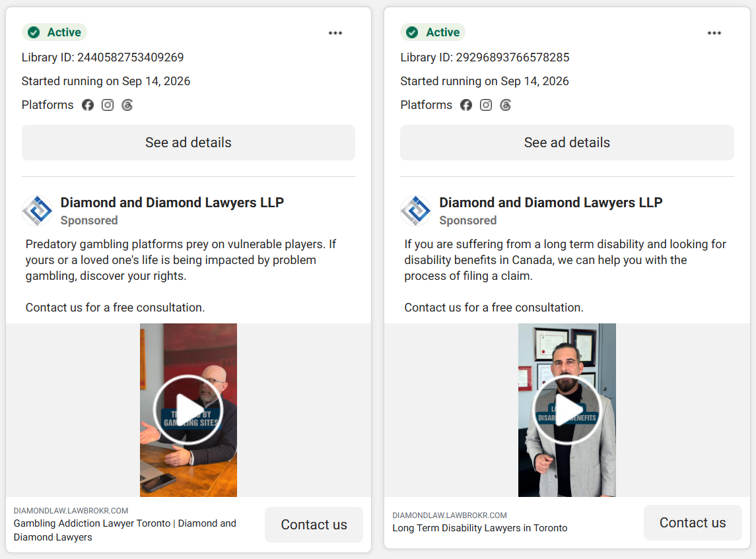Open the three-dots menu on the disability ad card
This screenshot has height=559, width=756.
(x=714, y=33)
